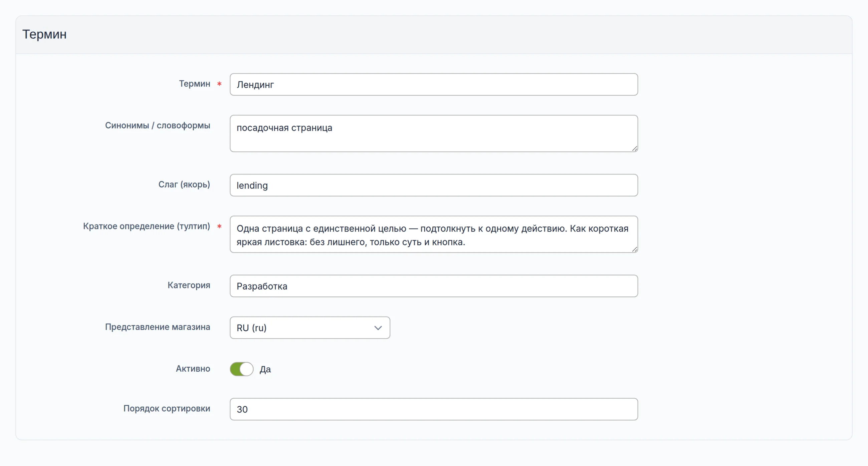The width and height of the screenshot is (868, 466).
Task: Focus the Синонимы / словоформы textarea
Action: pyautogui.click(x=434, y=133)
